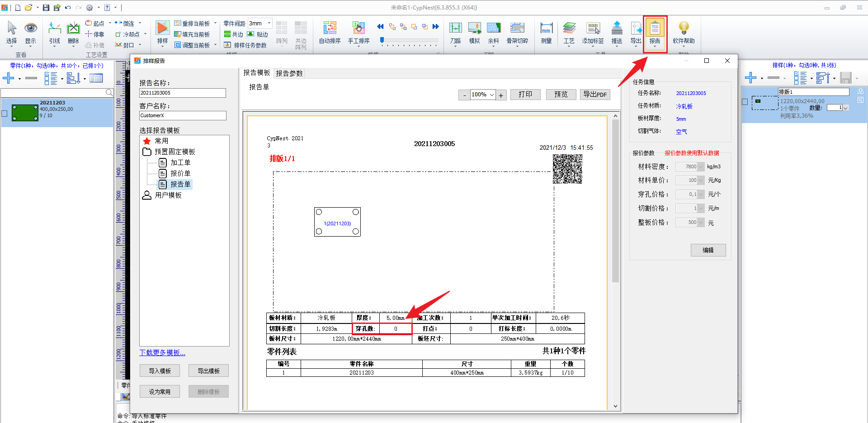868x423 pixels.
Task: Click the 导出PDF button
Action: (595, 95)
